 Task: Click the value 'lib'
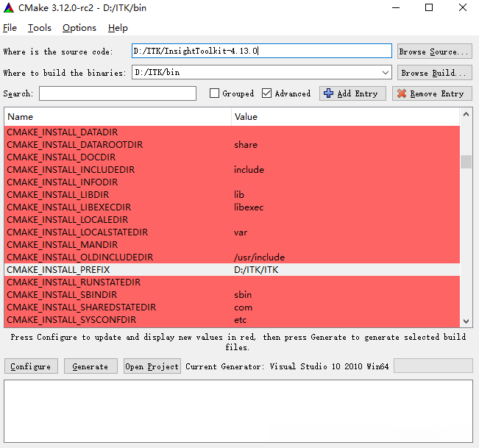click(239, 194)
